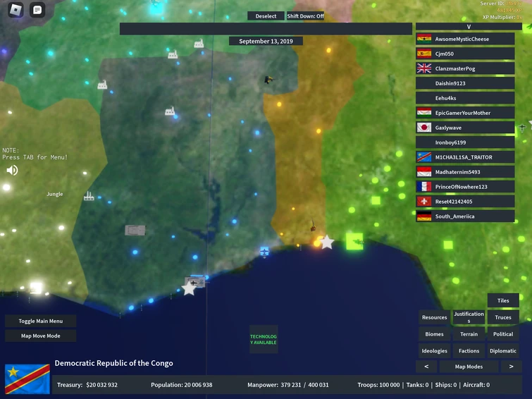Mute sound with the speaker icon

tap(12, 170)
